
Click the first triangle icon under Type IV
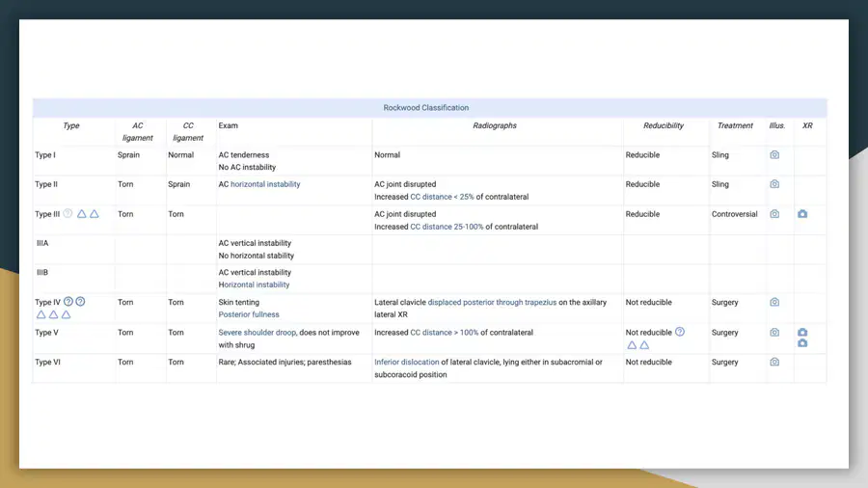pyautogui.click(x=41, y=314)
